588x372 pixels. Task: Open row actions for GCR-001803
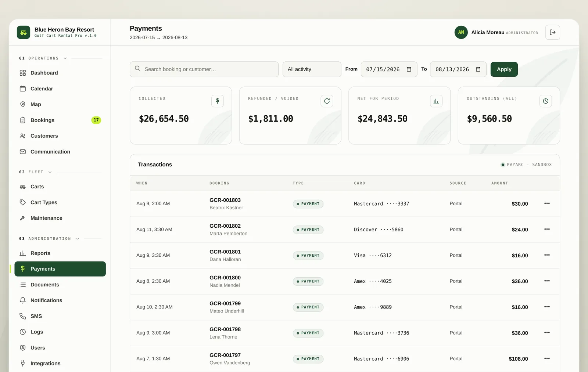click(x=547, y=203)
